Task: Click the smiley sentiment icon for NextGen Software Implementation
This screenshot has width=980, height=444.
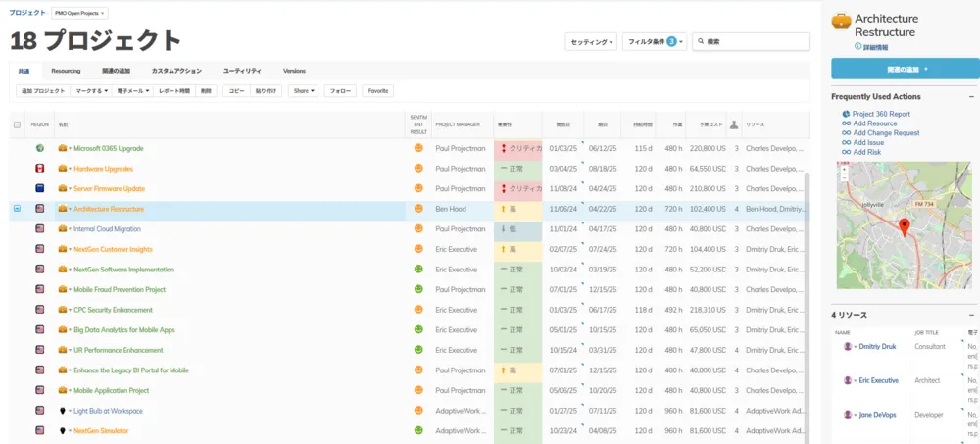Action: pos(418,270)
